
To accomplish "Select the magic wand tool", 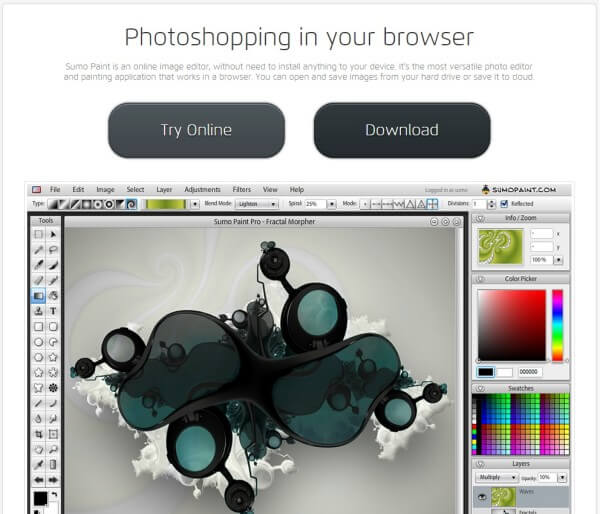I will coord(38,250).
